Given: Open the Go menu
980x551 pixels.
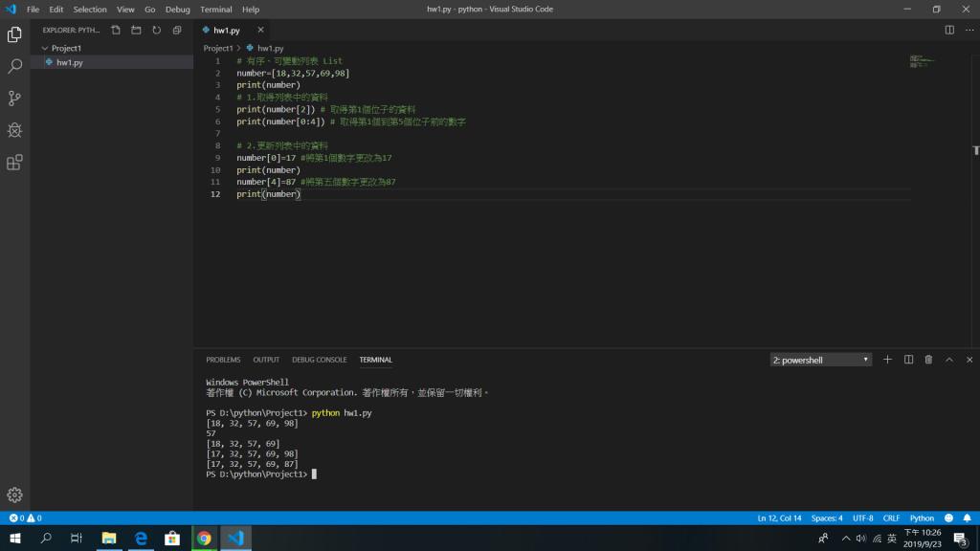Looking at the screenshot, I should coord(150,10).
